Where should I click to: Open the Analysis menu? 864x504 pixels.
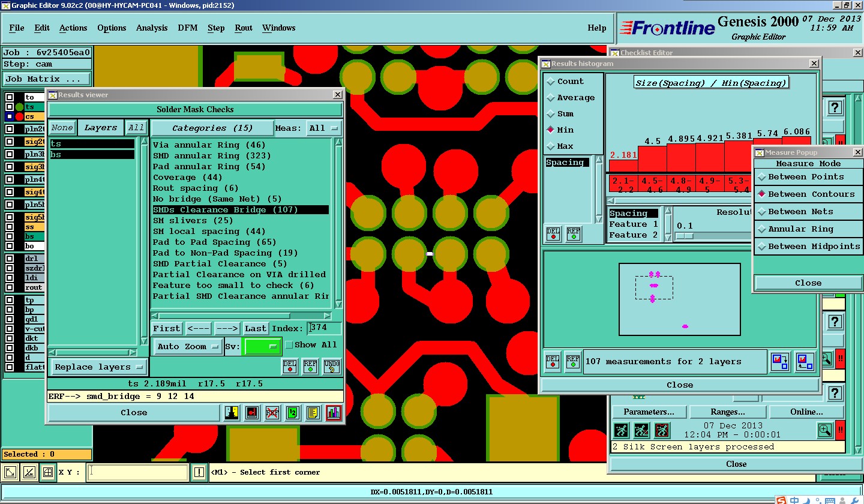point(152,28)
